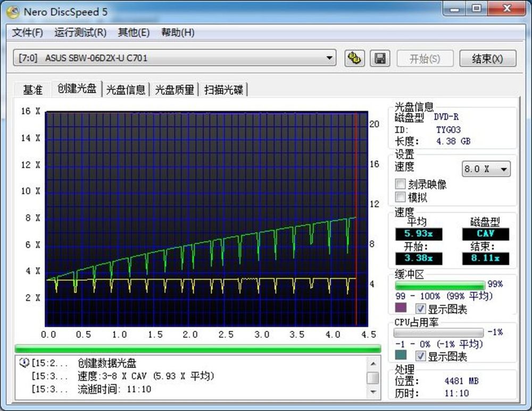Open the 运行测试(R) menu
The height and width of the screenshot is (411, 532).
80,32
